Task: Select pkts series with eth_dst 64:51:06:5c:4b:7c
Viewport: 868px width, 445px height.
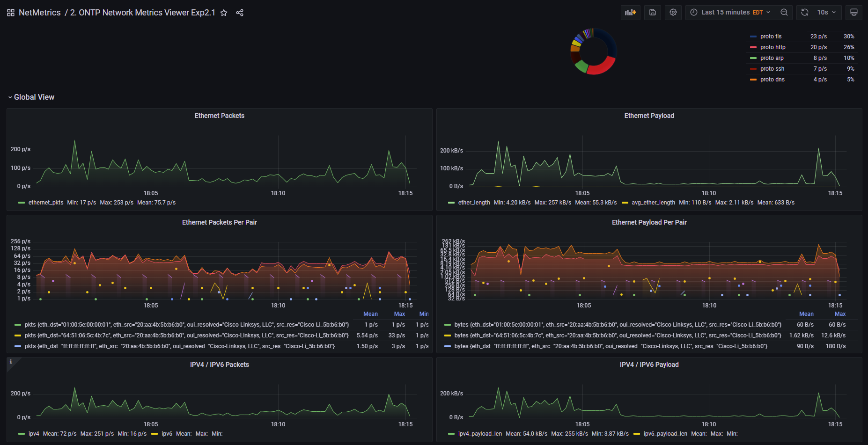Action: pyautogui.click(x=187, y=336)
